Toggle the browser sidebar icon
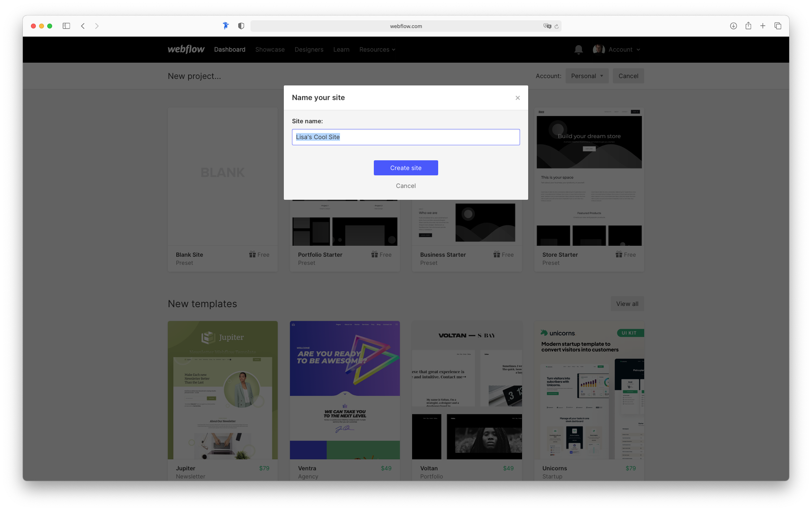The width and height of the screenshot is (812, 511). pyautogui.click(x=66, y=26)
